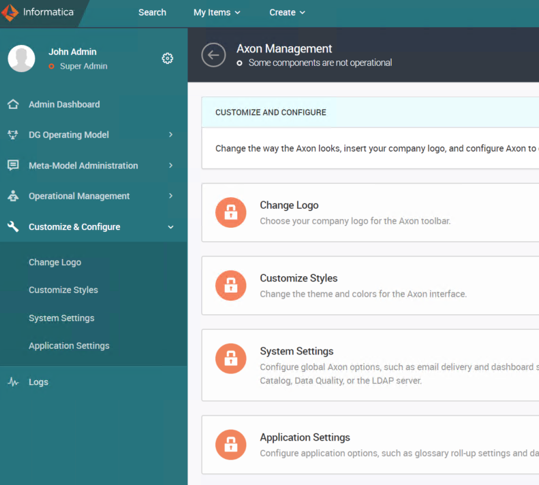The image size is (539, 485).
Task: Open the My Items dropdown
Action: [217, 12]
